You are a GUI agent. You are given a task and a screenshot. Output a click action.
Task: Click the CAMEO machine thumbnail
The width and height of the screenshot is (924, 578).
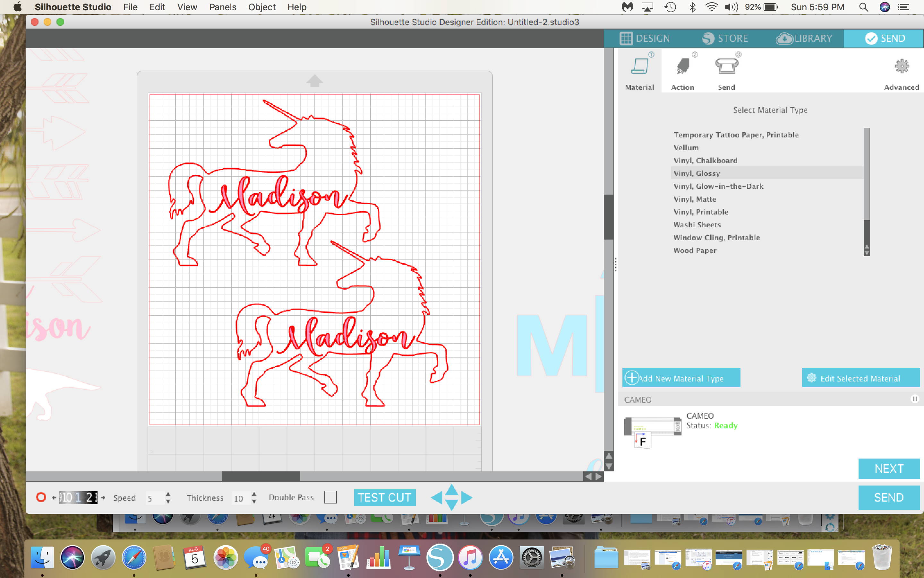tap(653, 432)
